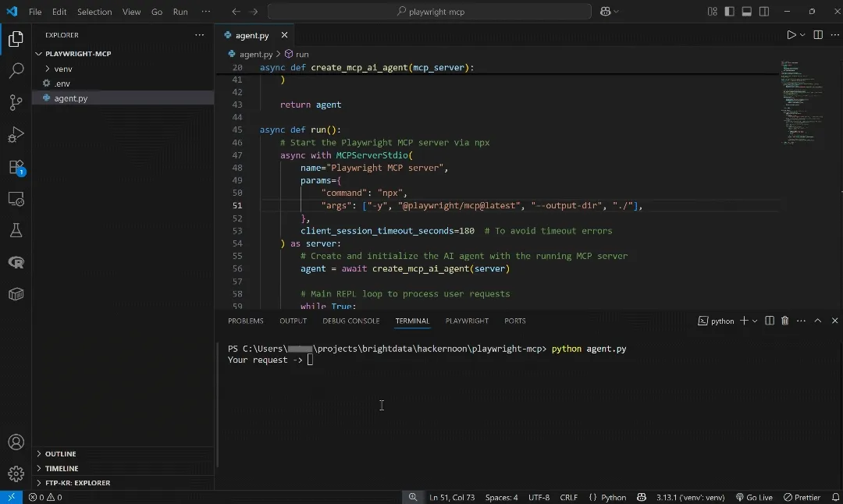Run the Python file with play button
This screenshot has width=843, height=504.
[791, 35]
